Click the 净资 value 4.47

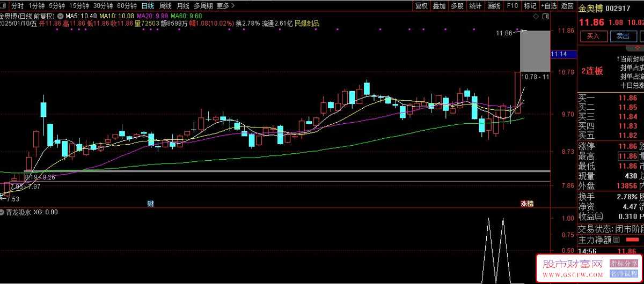[x=630, y=207]
